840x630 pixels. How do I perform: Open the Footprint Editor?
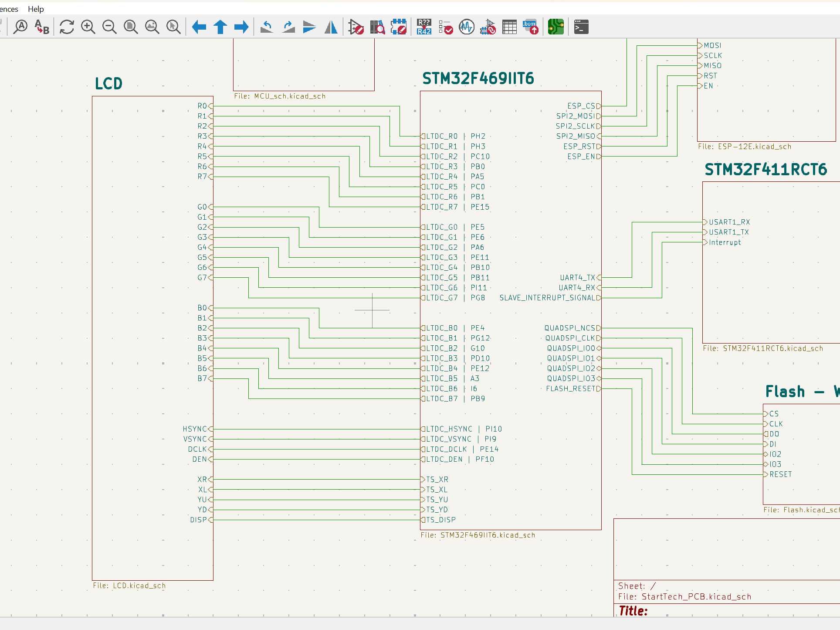[x=399, y=27]
